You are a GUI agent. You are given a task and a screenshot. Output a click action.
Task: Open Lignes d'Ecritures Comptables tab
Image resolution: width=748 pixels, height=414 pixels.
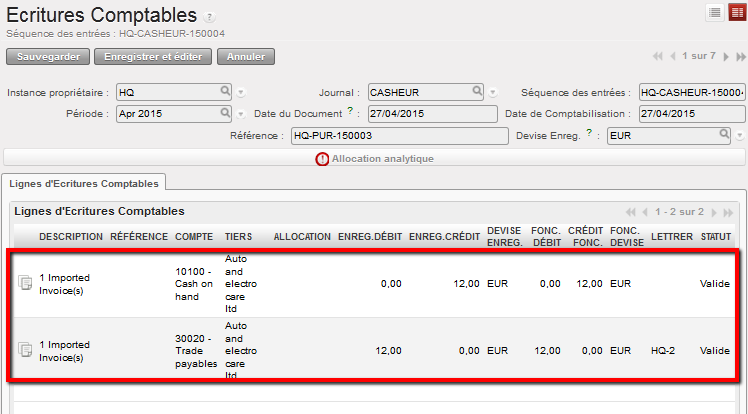point(83,182)
